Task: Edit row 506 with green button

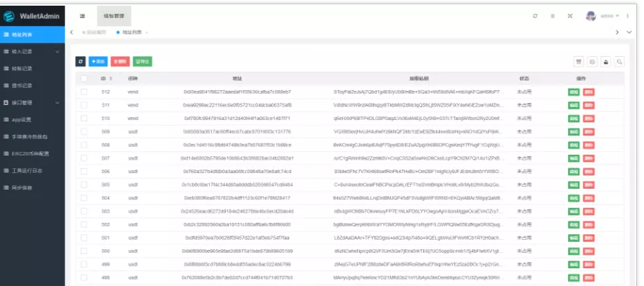Action: [x=574, y=172]
